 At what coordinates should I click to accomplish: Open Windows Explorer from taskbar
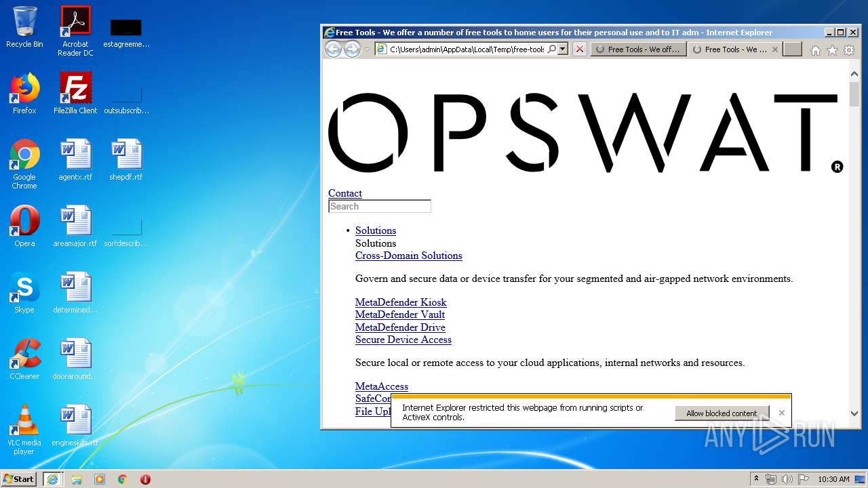(76, 479)
